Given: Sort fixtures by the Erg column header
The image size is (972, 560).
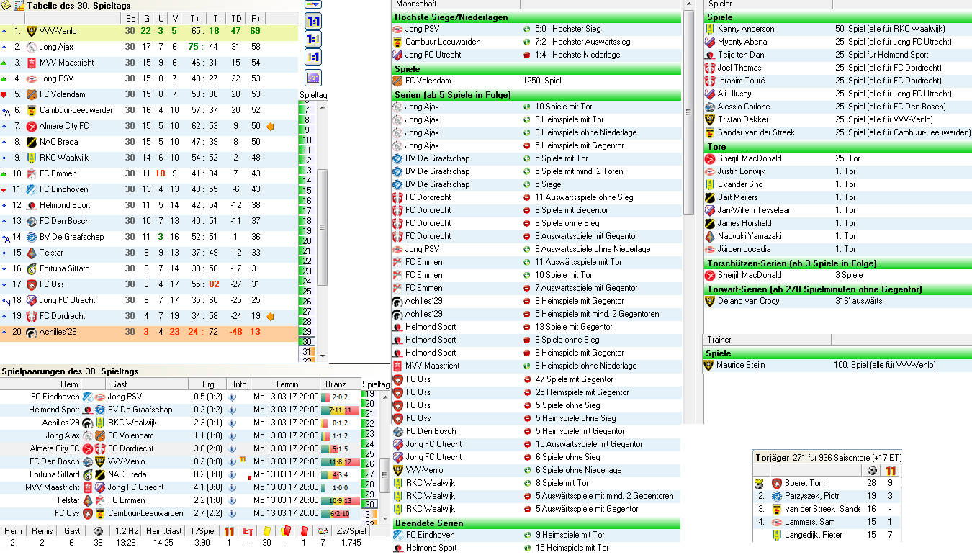Looking at the screenshot, I should 208,384.
